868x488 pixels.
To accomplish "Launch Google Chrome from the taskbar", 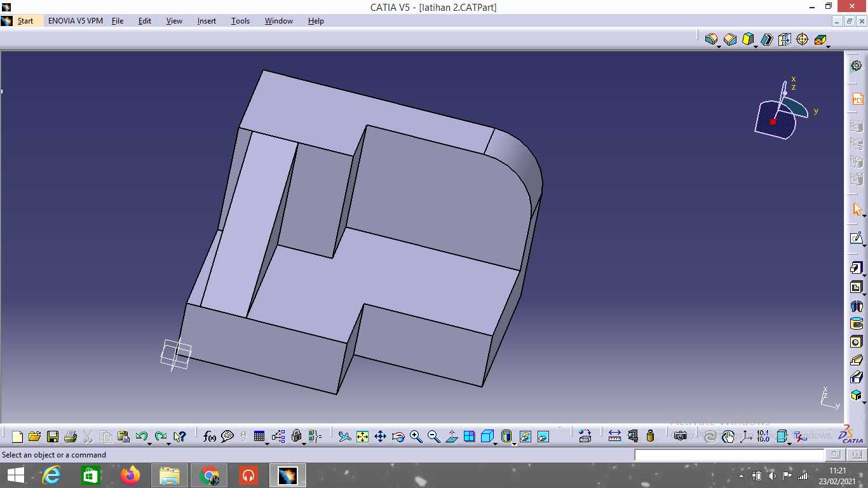I will tap(209, 475).
